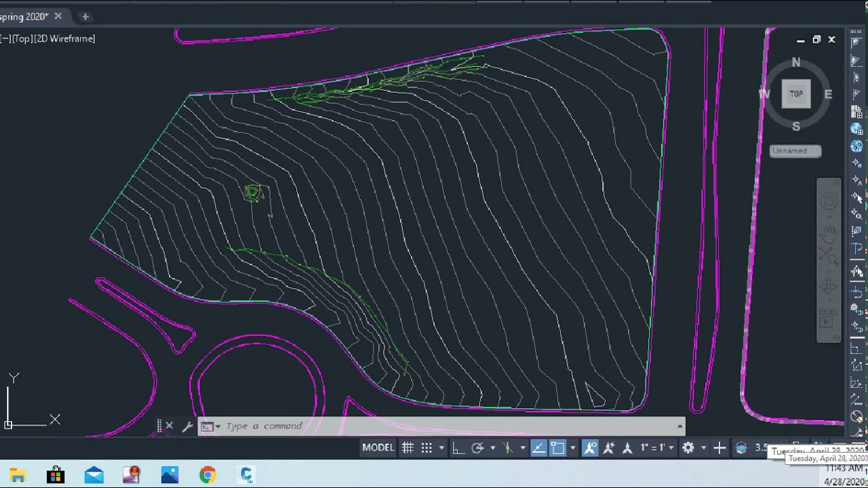This screenshot has width=868, height=488.
Task: Click the W direction on ViewCube compass
Action: click(x=764, y=94)
